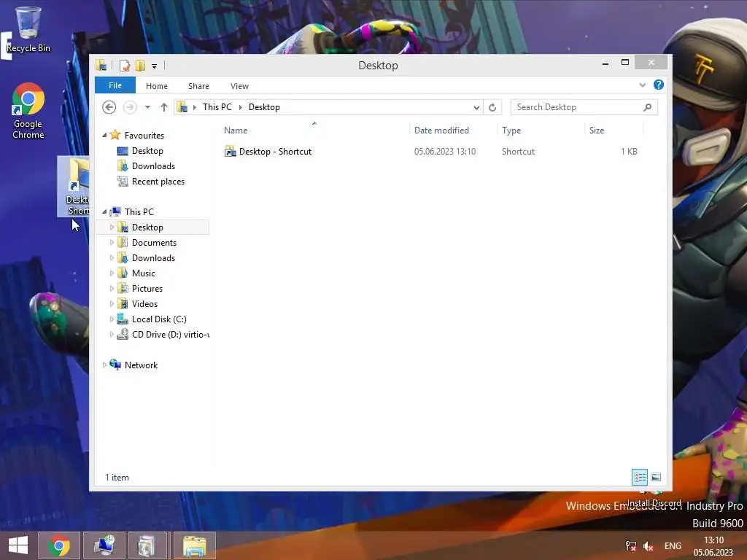Open Downloads under Favourites
The image size is (747, 560).
click(153, 166)
